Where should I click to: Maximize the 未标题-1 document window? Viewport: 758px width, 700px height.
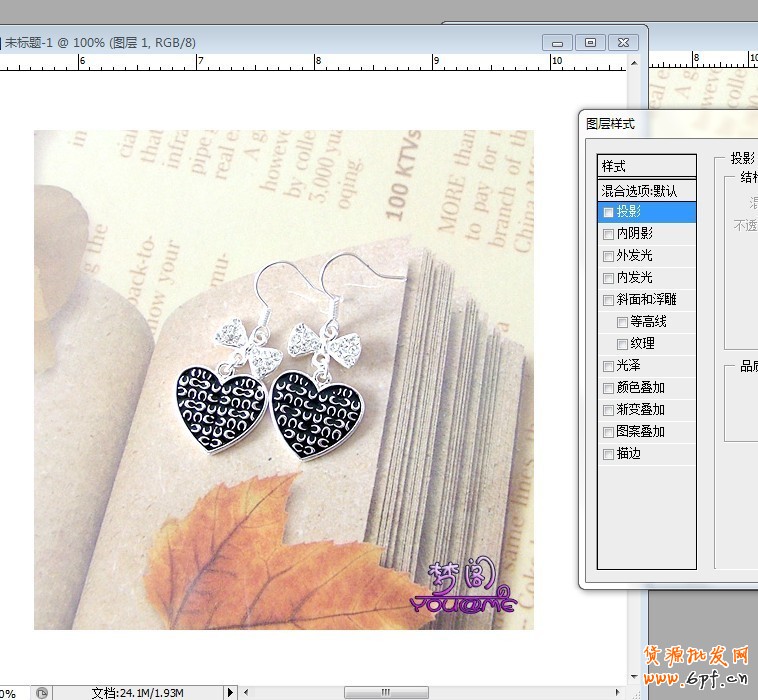590,43
